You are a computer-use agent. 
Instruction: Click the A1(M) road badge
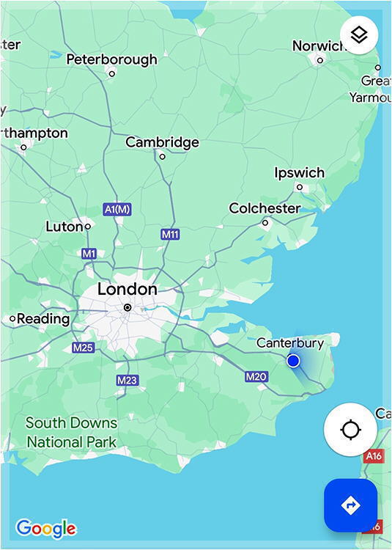point(118,210)
